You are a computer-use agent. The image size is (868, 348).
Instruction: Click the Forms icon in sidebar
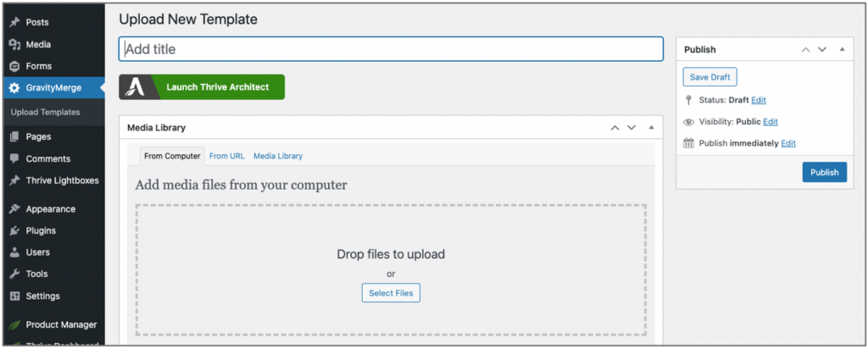pos(14,66)
